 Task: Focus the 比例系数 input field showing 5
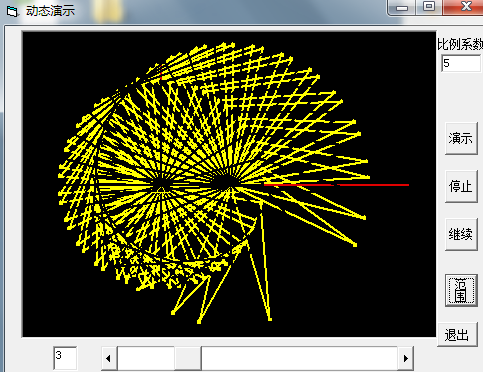click(x=461, y=63)
